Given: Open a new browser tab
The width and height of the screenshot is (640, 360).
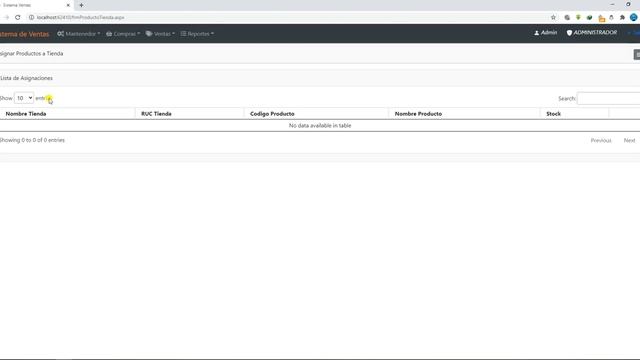Looking at the screenshot, I should click(x=81, y=5).
